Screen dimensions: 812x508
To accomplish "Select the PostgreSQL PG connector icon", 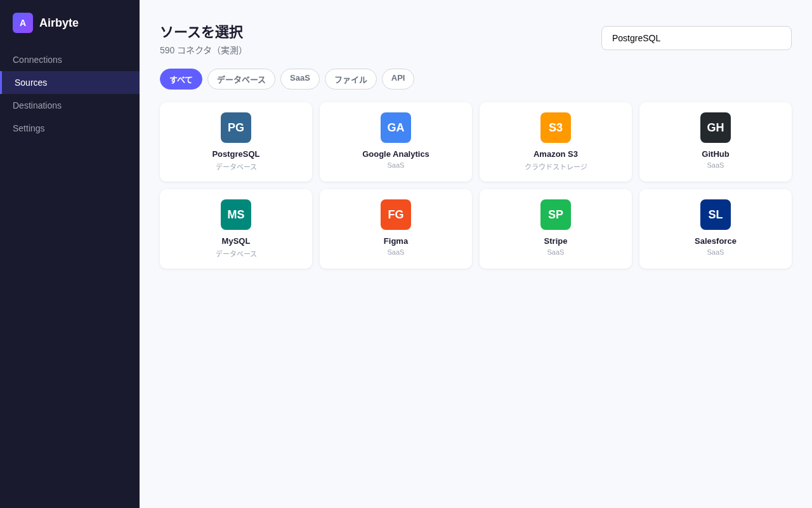I will [236, 128].
